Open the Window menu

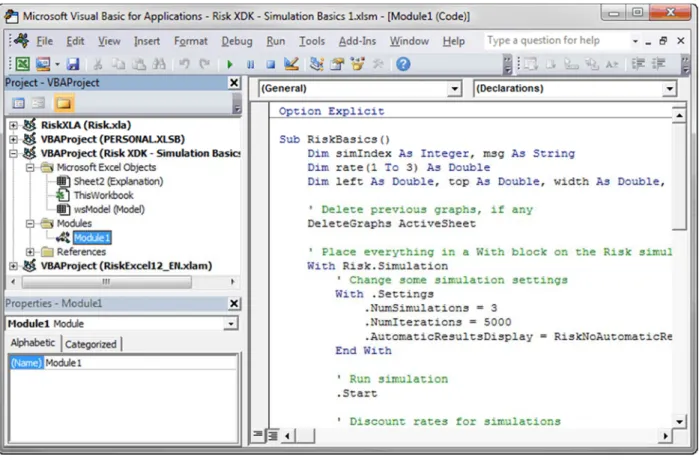click(x=409, y=41)
